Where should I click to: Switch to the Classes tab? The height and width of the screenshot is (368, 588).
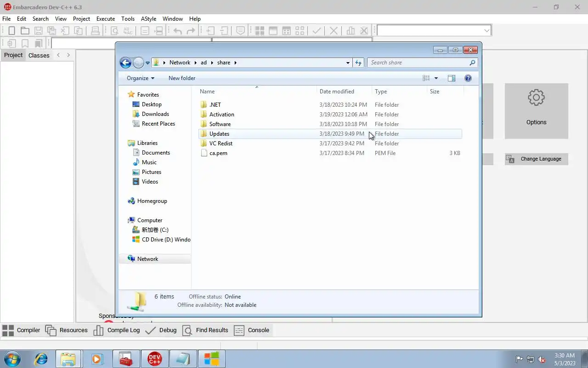(x=39, y=55)
